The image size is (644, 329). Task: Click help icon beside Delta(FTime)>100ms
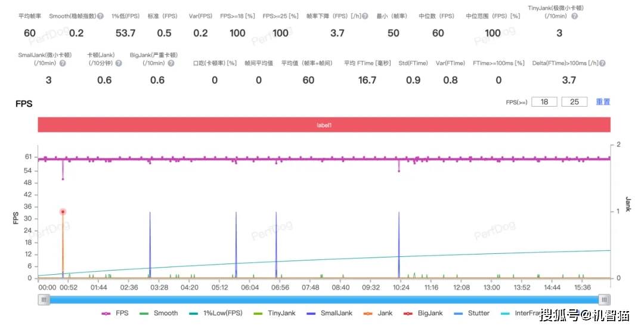coord(602,63)
